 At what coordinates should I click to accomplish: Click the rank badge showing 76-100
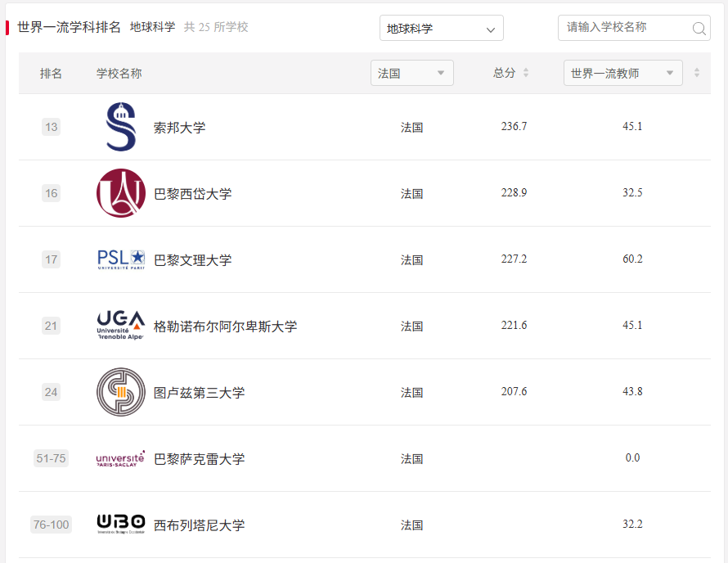pos(50,524)
